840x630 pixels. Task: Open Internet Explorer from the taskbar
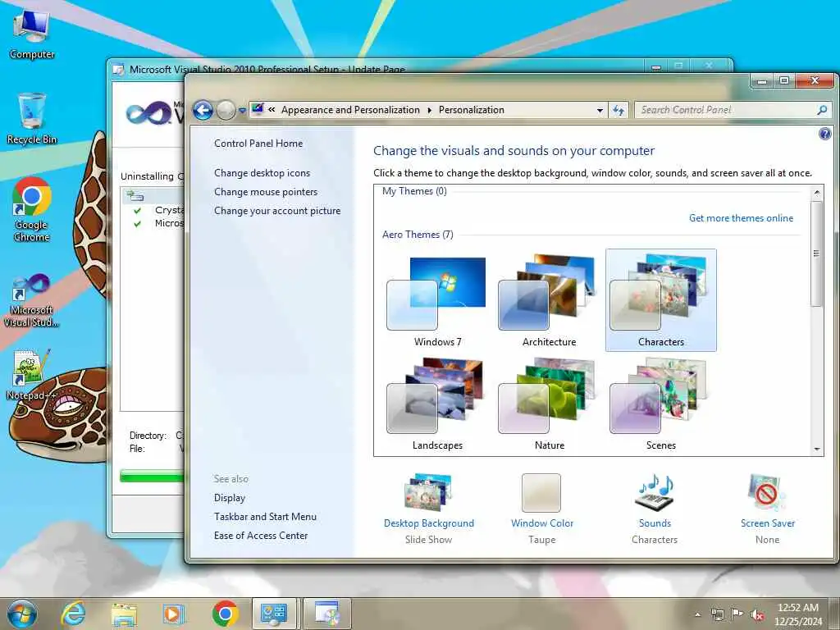coord(73,614)
